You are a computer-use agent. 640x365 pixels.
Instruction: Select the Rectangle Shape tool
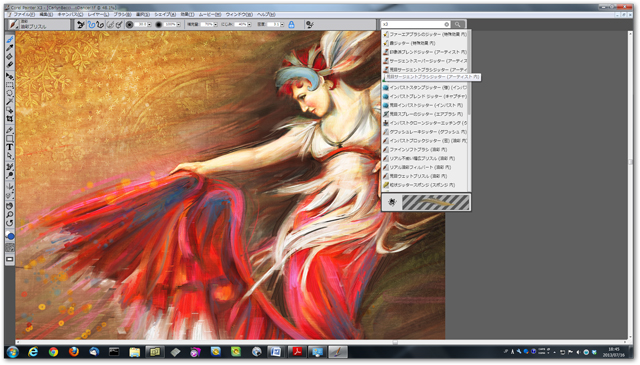(9, 138)
